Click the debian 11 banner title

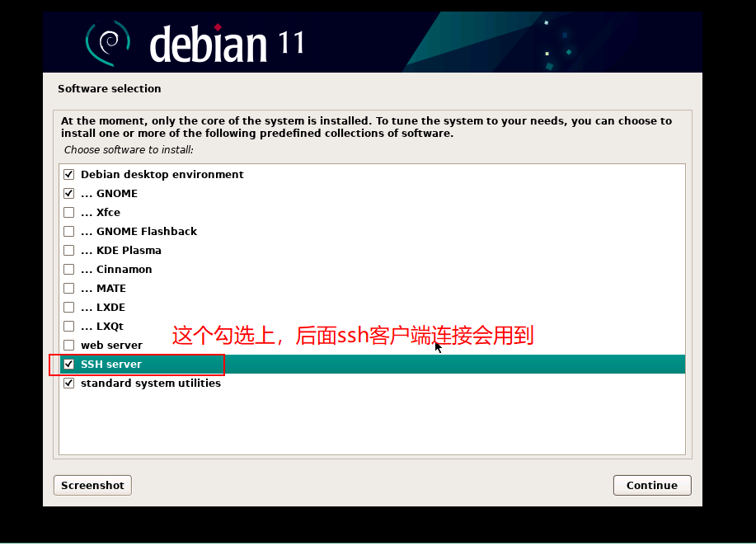pos(227,44)
